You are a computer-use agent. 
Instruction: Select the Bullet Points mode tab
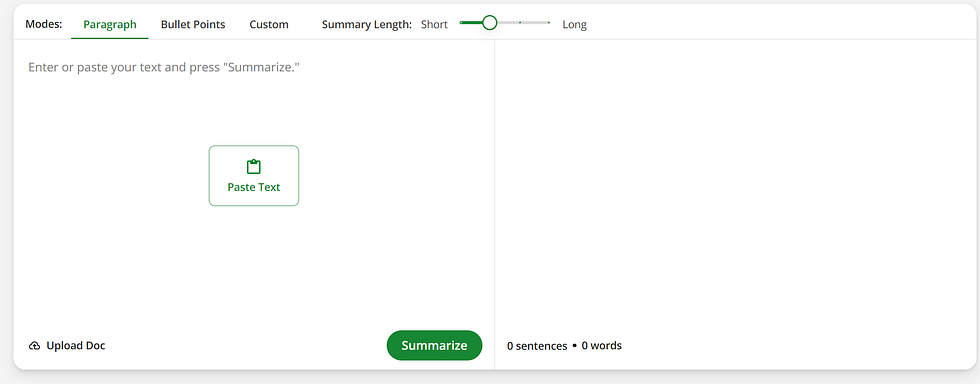(x=193, y=25)
